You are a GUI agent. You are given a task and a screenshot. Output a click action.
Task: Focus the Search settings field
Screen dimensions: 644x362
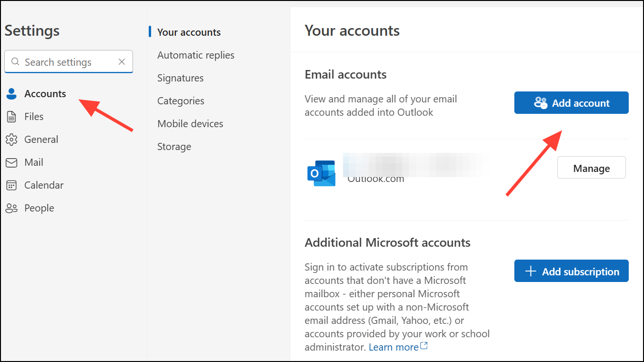point(67,62)
